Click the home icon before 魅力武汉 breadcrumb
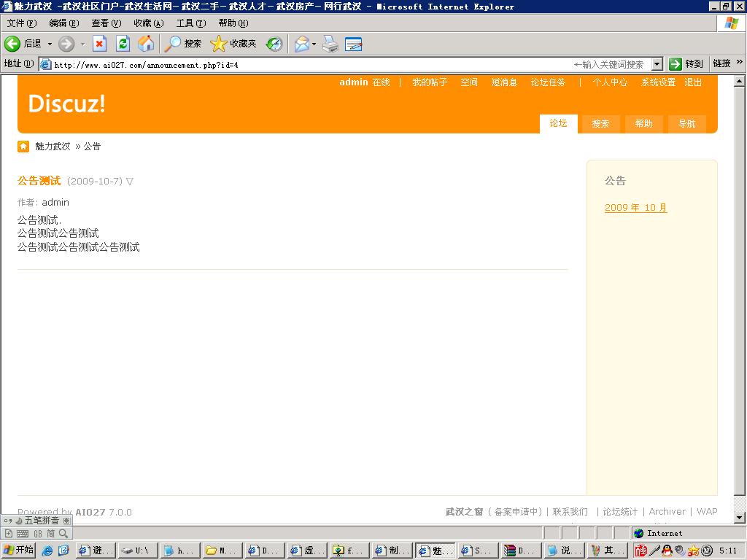This screenshot has width=747, height=560. pyautogui.click(x=23, y=147)
